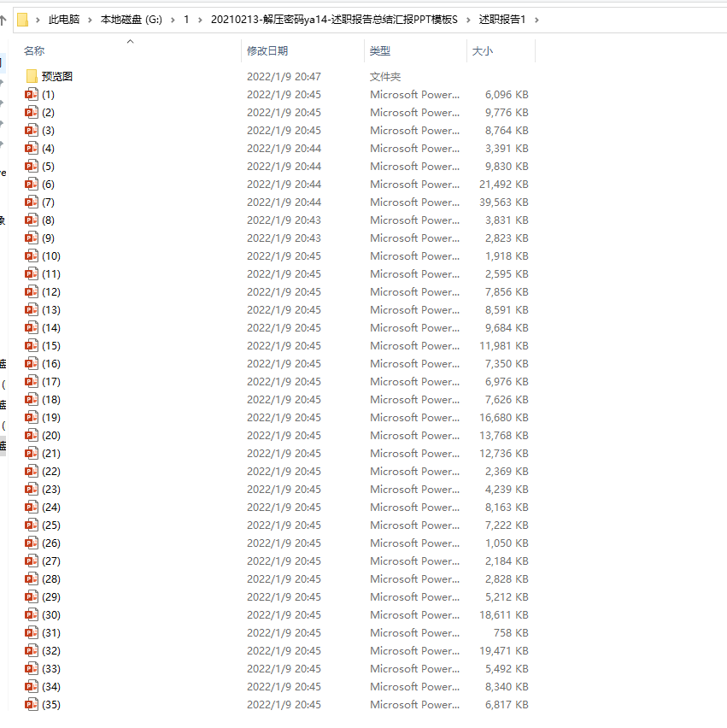Select file named (17)
727x728 pixels.
51,382
